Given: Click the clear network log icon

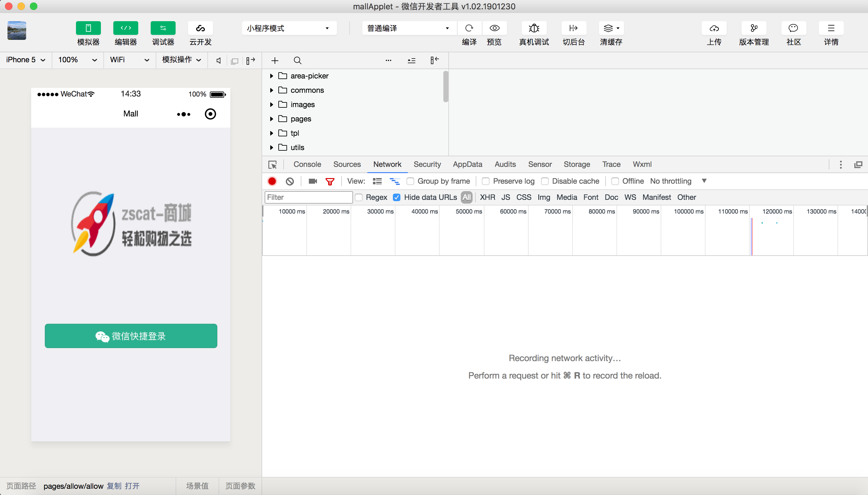Looking at the screenshot, I should pos(290,181).
